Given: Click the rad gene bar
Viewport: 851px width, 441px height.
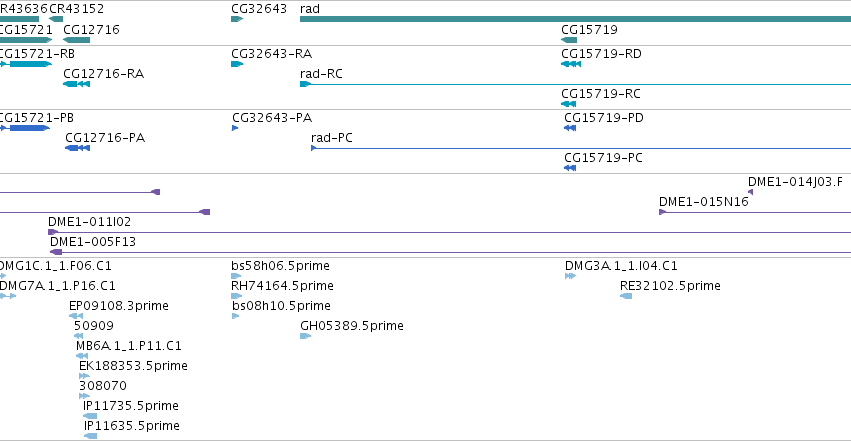Looking at the screenshot, I should click(x=575, y=19).
